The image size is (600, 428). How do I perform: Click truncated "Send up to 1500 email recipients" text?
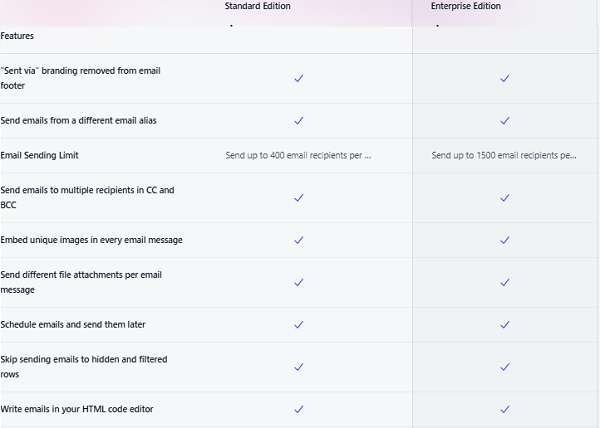coord(504,156)
